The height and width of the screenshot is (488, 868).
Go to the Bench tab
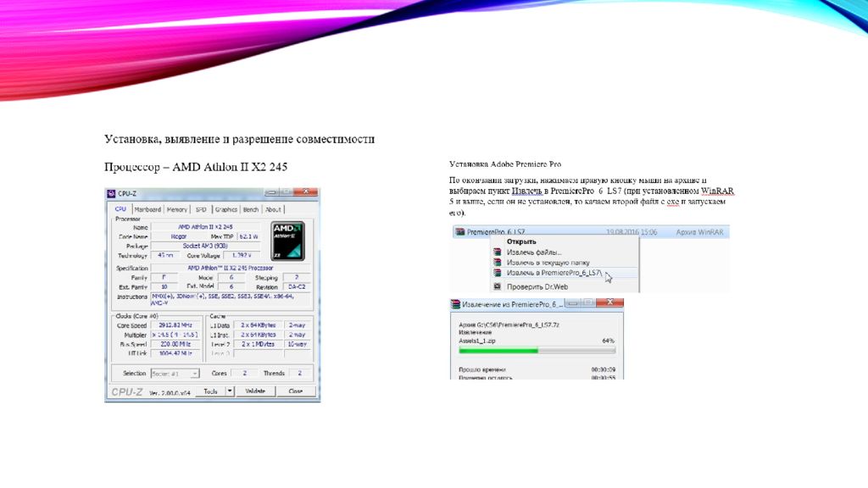point(251,209)
